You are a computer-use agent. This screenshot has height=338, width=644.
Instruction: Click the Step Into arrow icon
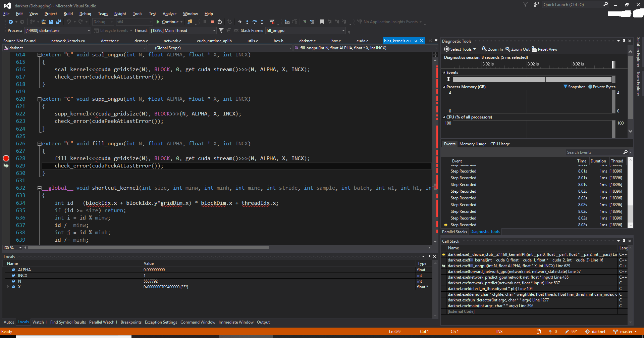[x=247, y=22]
